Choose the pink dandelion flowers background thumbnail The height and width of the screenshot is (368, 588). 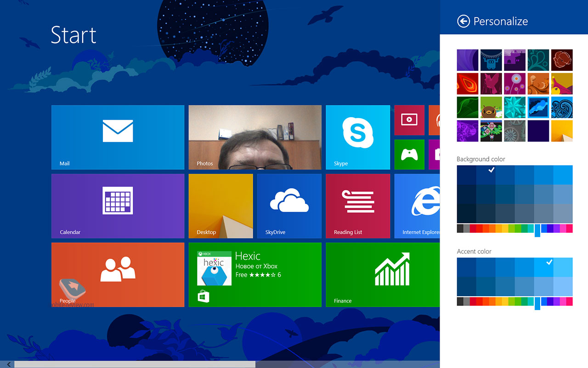click(x=514, y=84)
